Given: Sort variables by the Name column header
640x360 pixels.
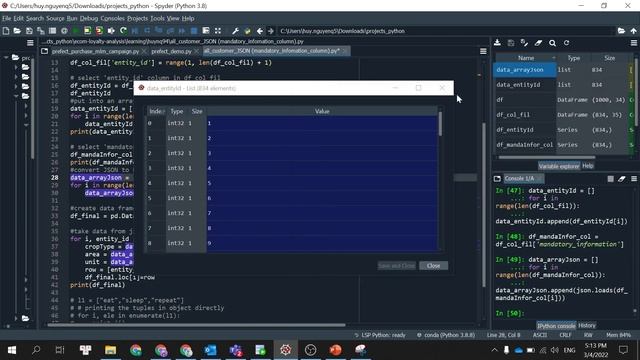Looking at the screenshot, I should tap(526, 58).
